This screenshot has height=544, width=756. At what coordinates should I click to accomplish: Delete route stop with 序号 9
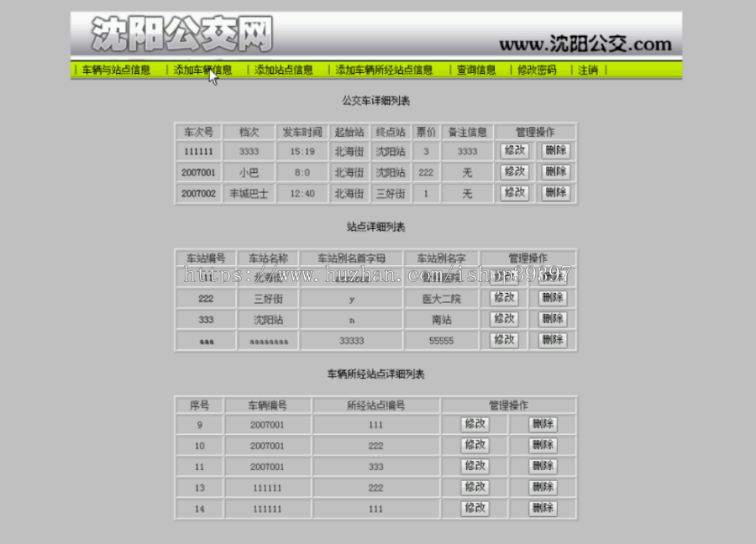pos(543,425)
